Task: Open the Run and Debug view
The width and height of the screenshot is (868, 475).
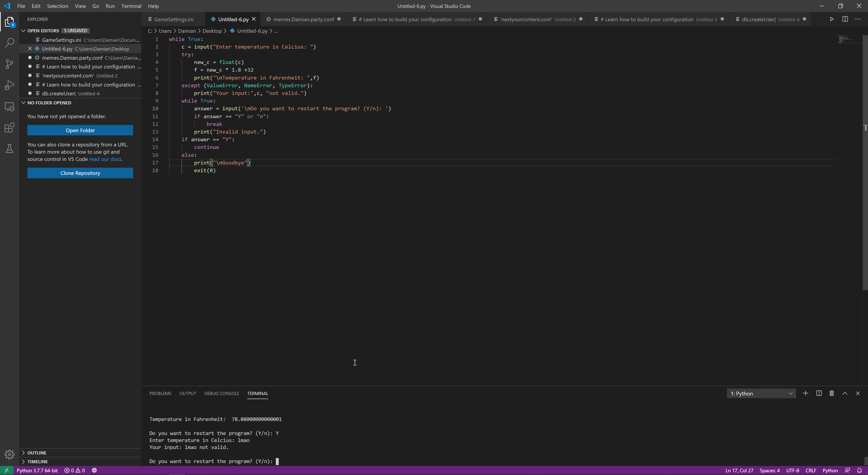Action: coord(9,85)
